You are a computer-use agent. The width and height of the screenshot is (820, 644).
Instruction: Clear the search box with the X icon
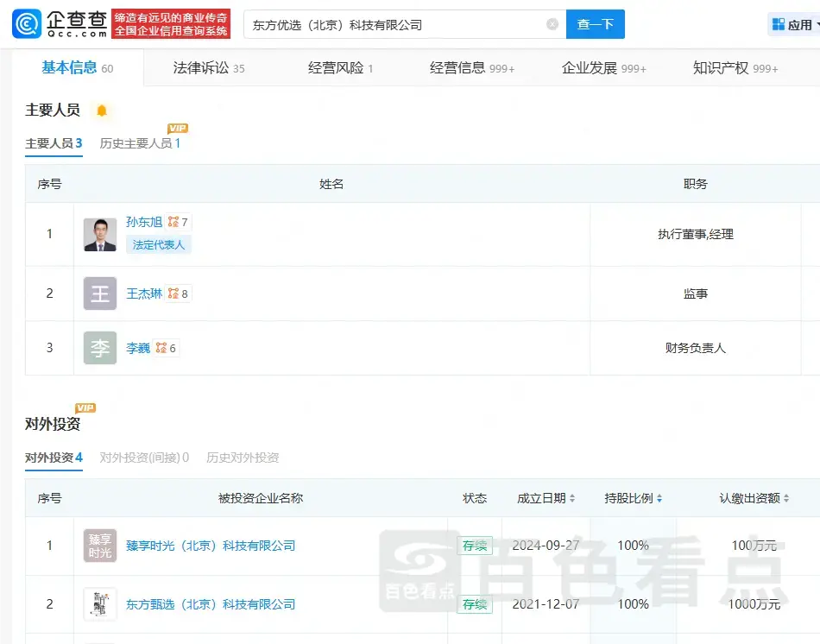pos(552,25)
